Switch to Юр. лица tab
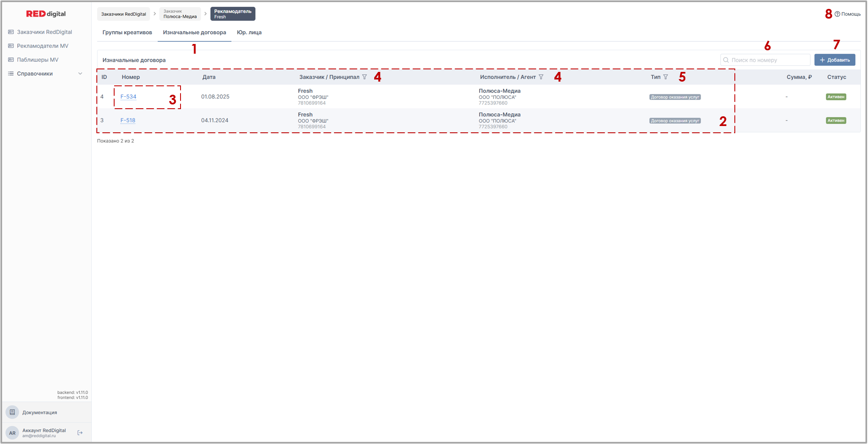This screenshot has width=868, height=444. pyautogui.click(x=249, y=33)
